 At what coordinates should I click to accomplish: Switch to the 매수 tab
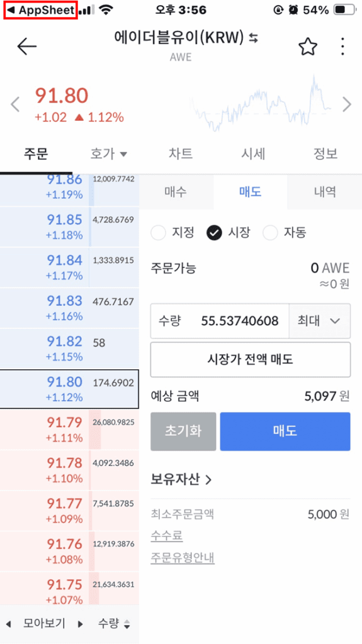(x=176, y=192)
